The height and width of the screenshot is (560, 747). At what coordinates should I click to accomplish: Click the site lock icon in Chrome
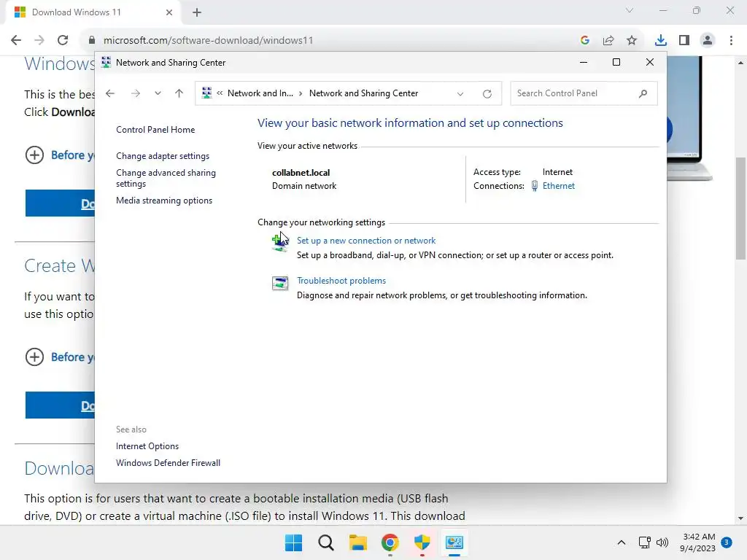(x=92, y=40)
